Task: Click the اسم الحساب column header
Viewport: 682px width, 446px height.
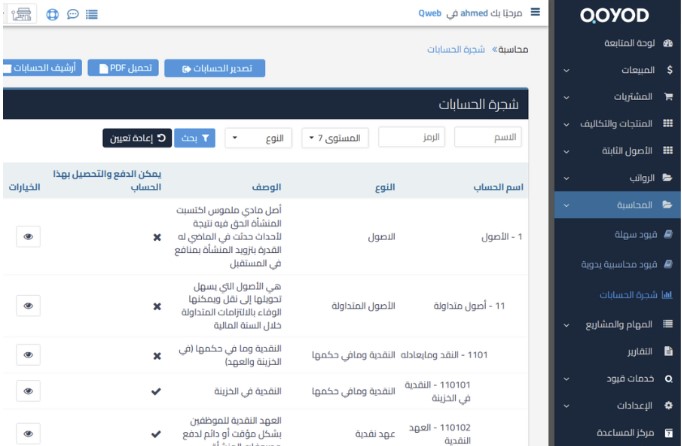Action: pyautogui.click(x=498, y=187)
